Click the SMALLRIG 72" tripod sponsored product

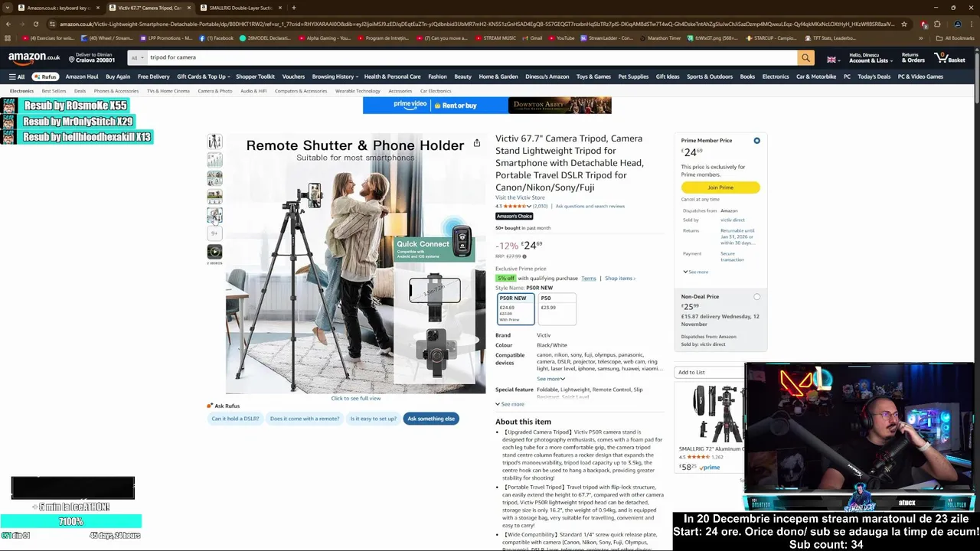[708, 426]
